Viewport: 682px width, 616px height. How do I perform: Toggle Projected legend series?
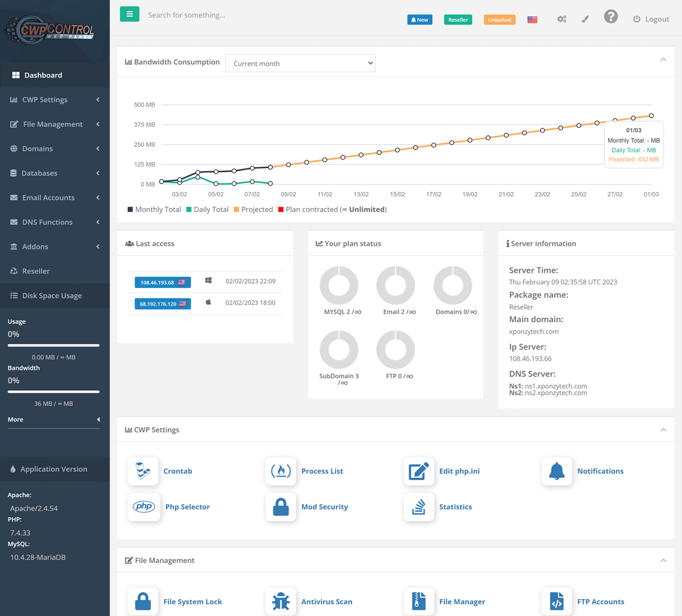point(253,210)
